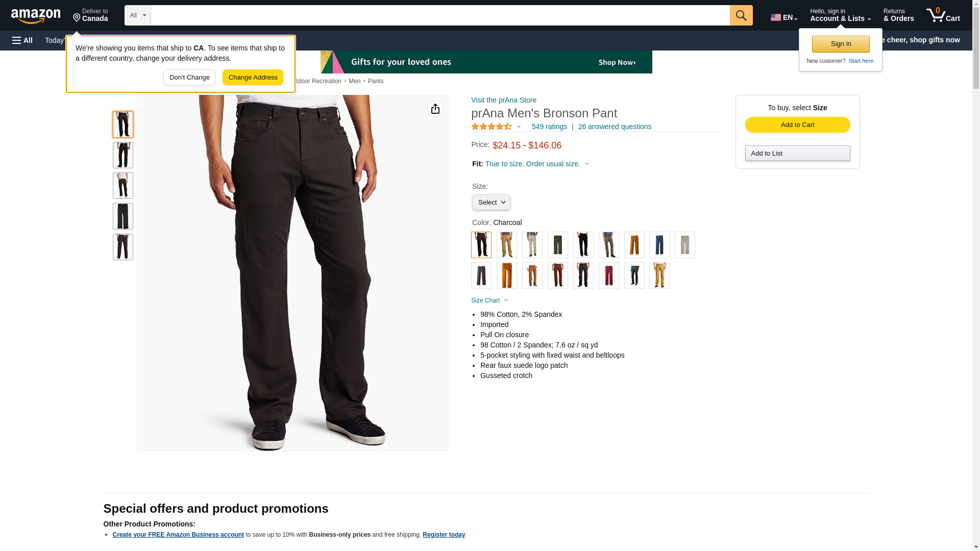Open the EN language flag selector
The image size is (980, 551).
point(784,17)
